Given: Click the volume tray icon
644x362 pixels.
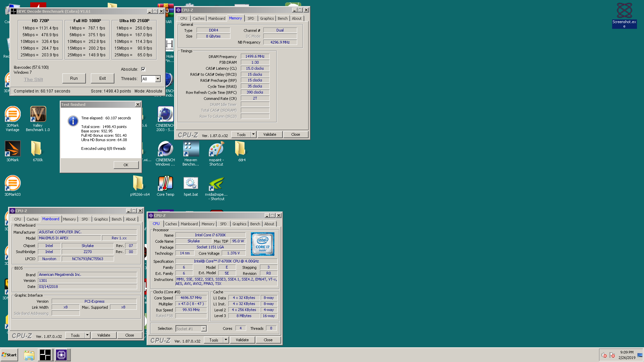Looking at the screenshot, I should pos(604,355).
